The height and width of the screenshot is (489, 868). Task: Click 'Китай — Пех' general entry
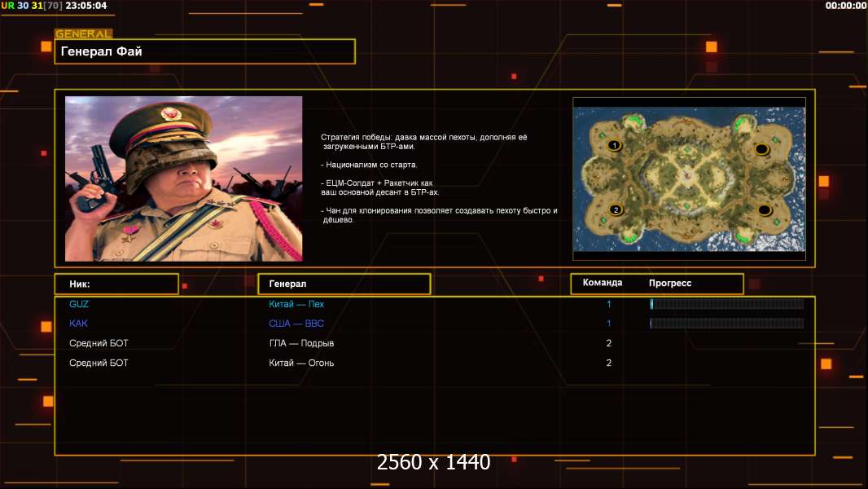coord(296,304)
